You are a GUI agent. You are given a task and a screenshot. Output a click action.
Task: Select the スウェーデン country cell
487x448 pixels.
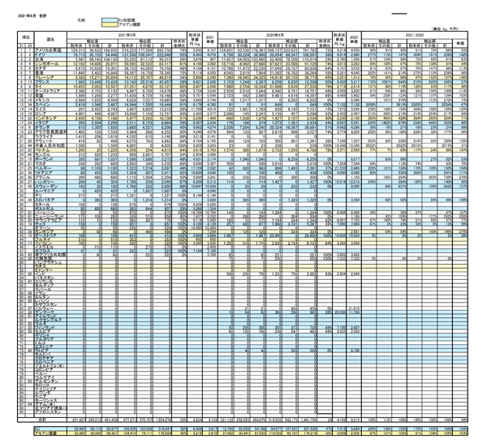pyautogui.click(x=50, y=187)
